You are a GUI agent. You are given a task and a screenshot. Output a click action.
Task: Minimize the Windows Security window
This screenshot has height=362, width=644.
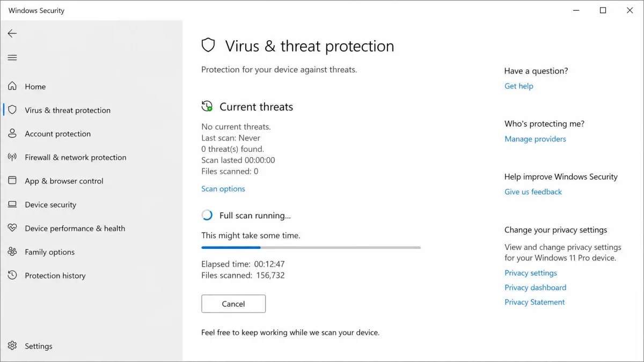(x=576, y=10)
